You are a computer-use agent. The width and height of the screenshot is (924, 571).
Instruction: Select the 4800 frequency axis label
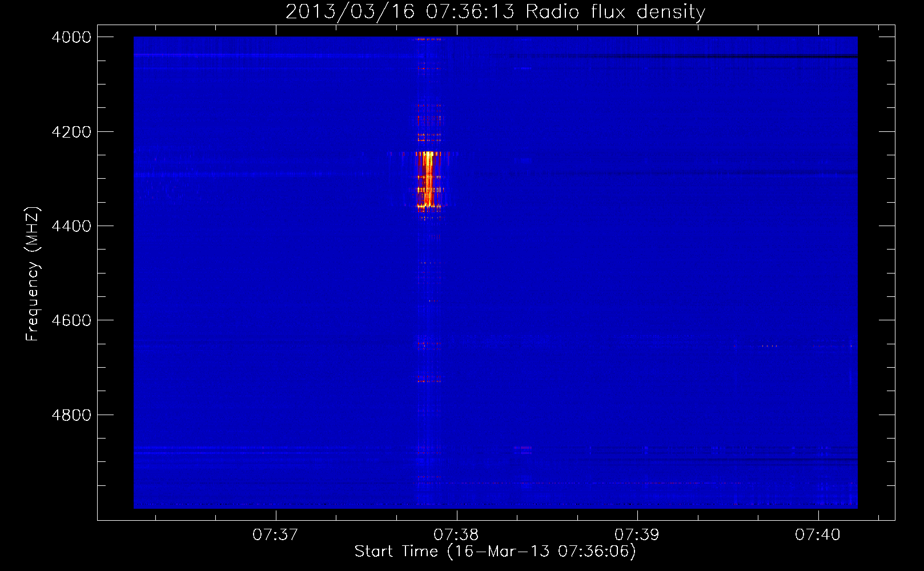pos(71,415)
